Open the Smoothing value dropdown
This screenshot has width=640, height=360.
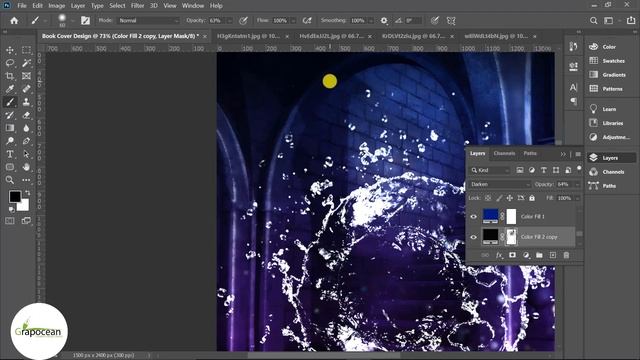click(x=371, y=20)
